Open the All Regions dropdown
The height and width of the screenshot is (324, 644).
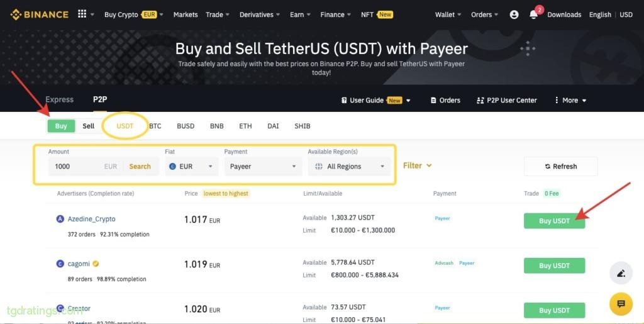pyautogui.click(x=349, y=166)
